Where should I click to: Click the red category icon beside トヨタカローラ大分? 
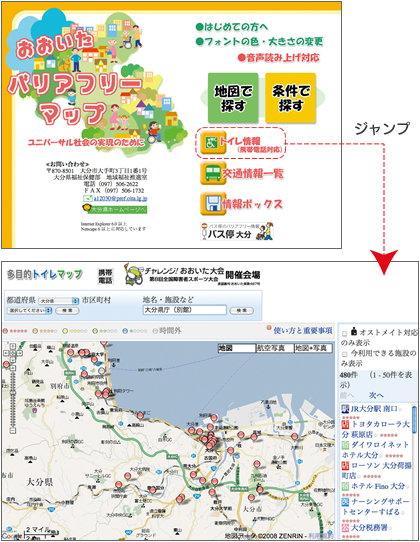346,424
